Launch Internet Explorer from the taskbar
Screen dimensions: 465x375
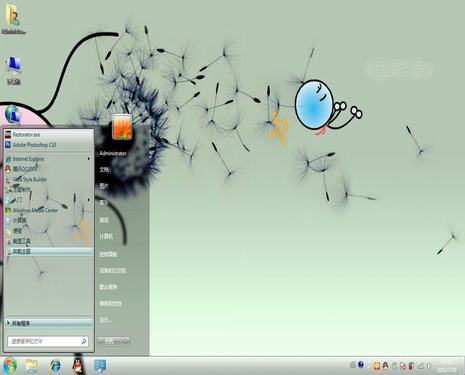55,366
